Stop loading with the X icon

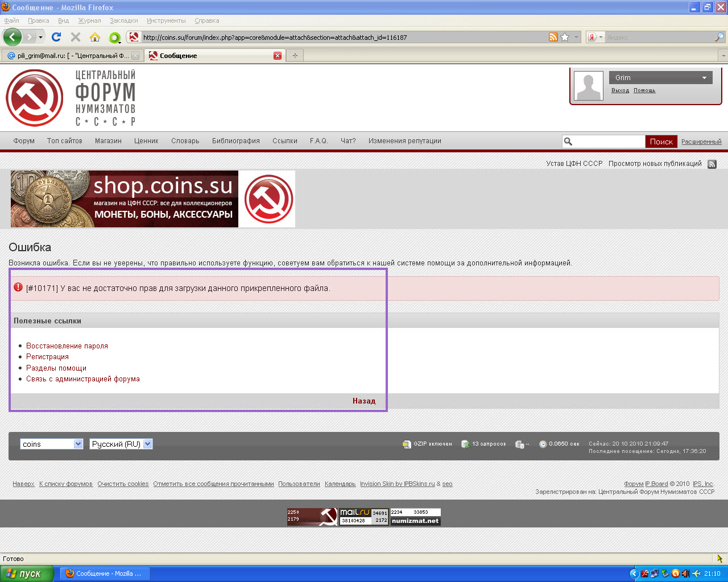pos(76,37)
